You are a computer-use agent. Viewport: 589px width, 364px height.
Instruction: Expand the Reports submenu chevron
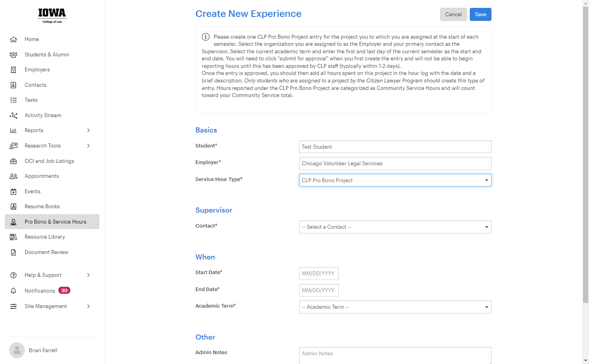pyautogui.click(x=88, y=131)
